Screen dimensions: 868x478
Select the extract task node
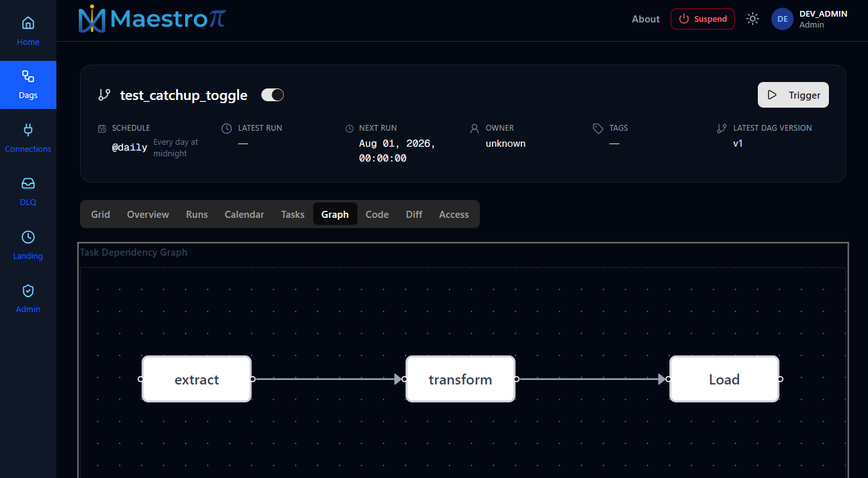point(197,379)
